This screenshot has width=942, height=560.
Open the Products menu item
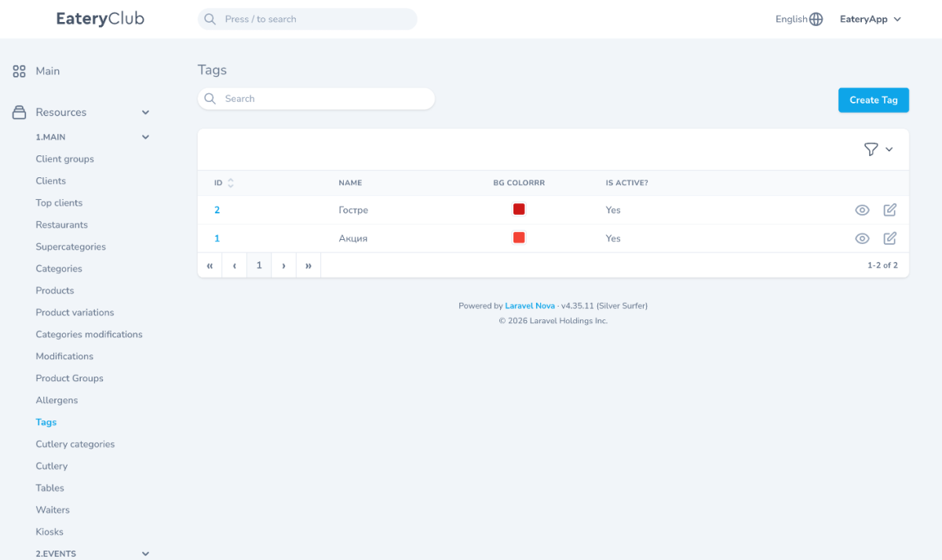[55, 291]
